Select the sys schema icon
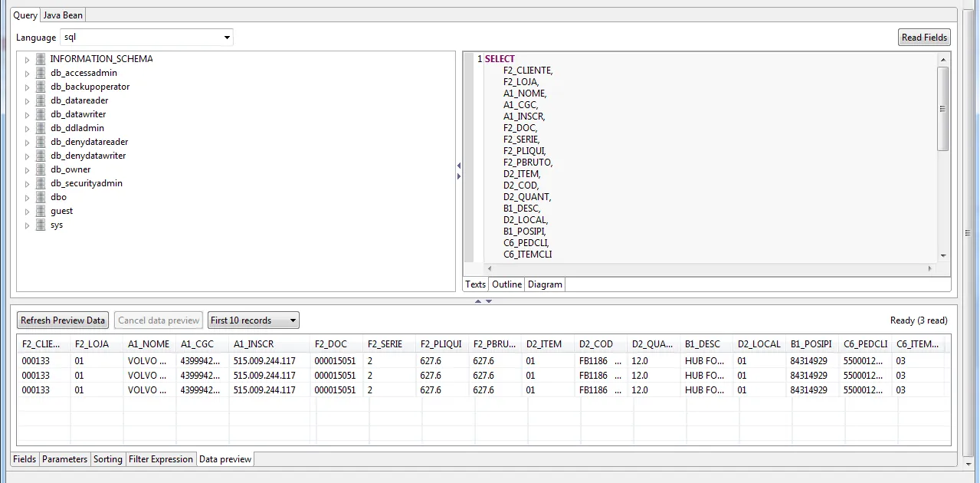The height and width of the screenshot is (483, 980). (x=41, y=225)
